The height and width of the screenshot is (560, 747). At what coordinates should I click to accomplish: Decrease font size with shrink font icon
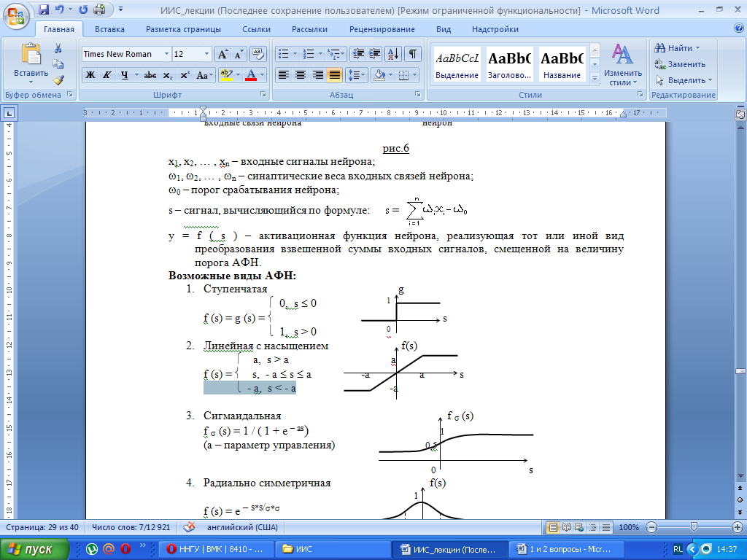239,54
